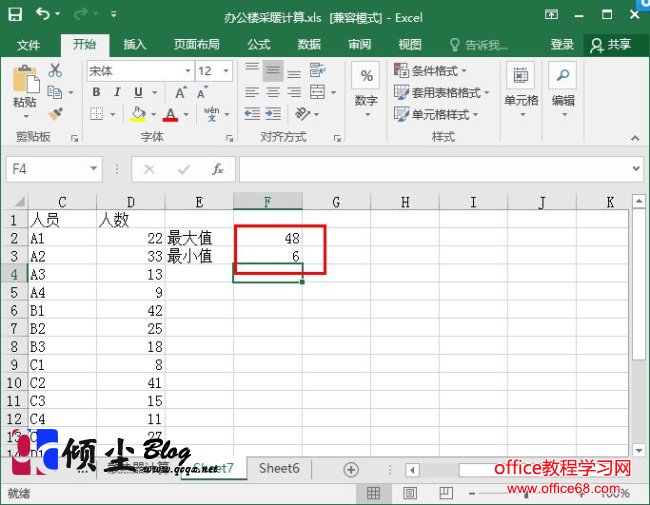
Task: Expand the Name Box dropdown arrow
Action: 94,169
